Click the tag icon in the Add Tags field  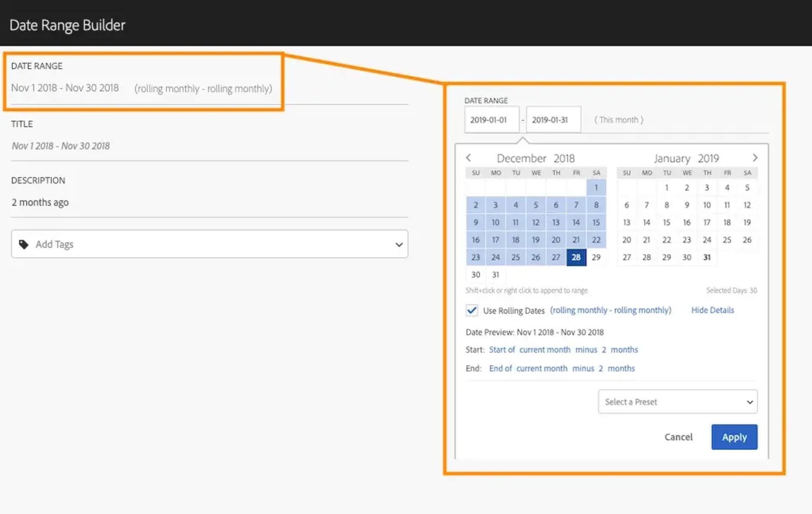click(24, 244)
